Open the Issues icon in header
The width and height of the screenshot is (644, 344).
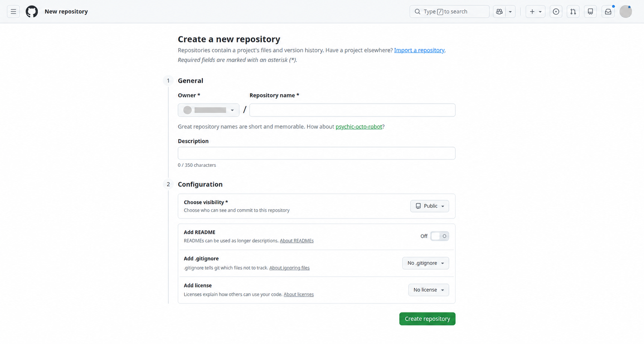click(556, 12)
